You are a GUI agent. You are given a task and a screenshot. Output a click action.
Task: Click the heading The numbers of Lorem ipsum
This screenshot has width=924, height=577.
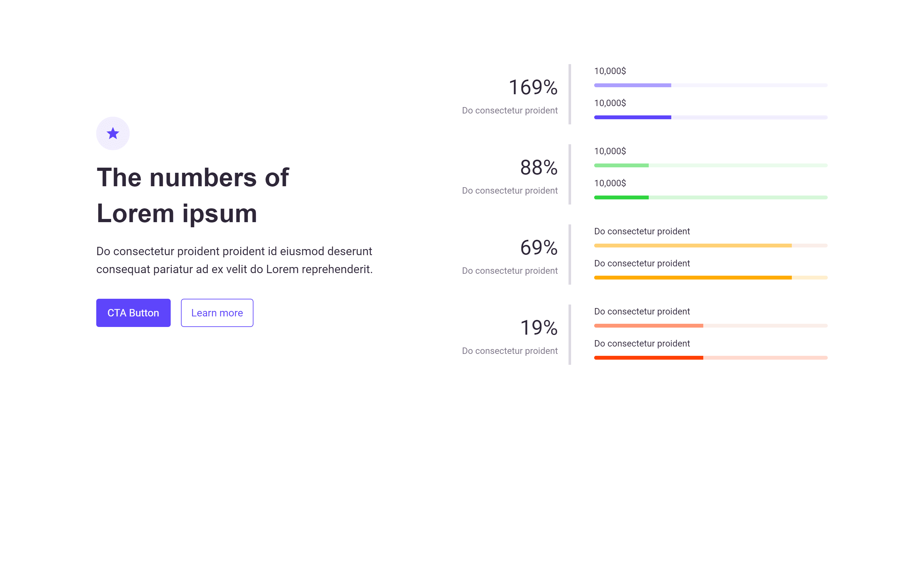193,195
